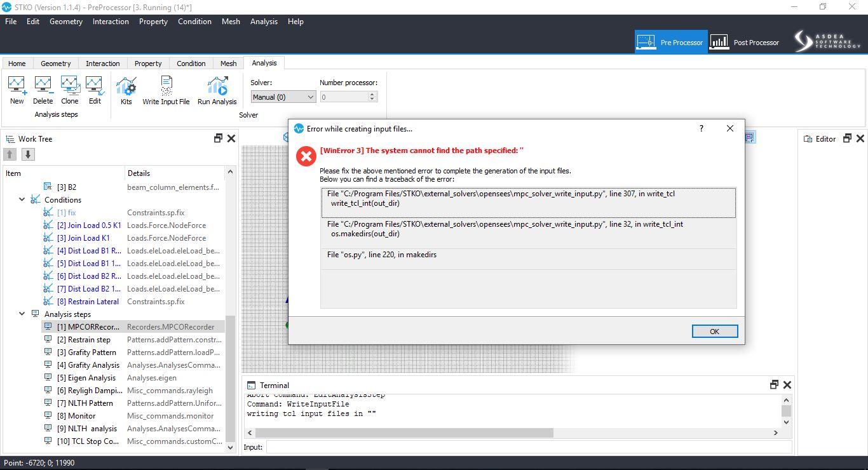Float the Terminal panel
This screenshot has height=470, width=868.
[x=774, y=385]
